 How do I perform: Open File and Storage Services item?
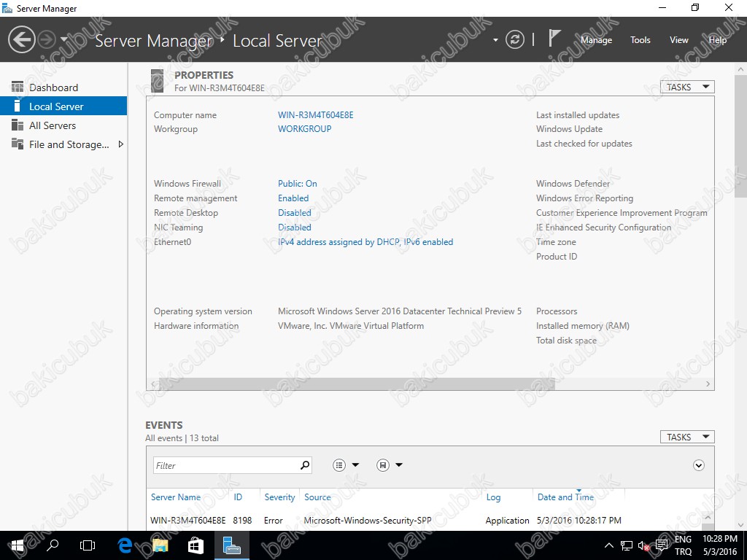point(64,144)
